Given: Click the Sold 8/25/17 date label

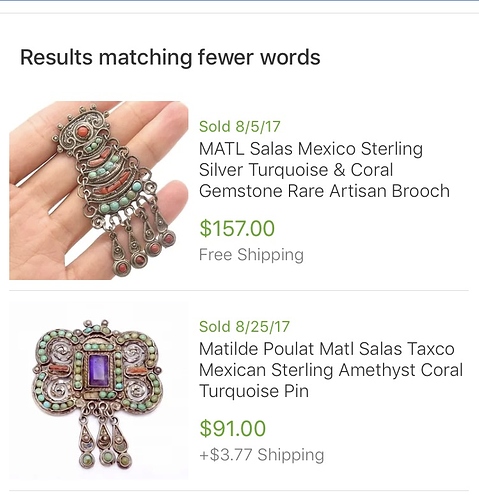Looking at the screenshot, I should tap(244, 326).
